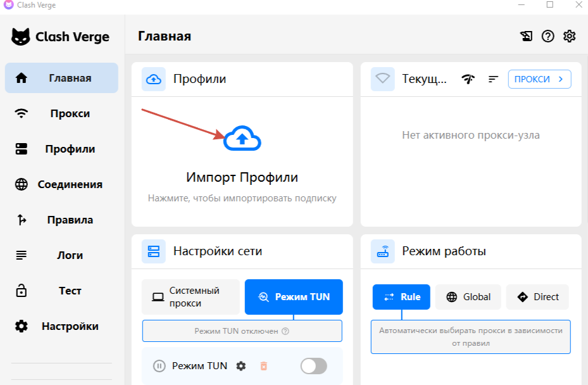Viewport: 588px width, 385px height.
Task: Click the Режим работы card router icon
Action: pos(382,251)
